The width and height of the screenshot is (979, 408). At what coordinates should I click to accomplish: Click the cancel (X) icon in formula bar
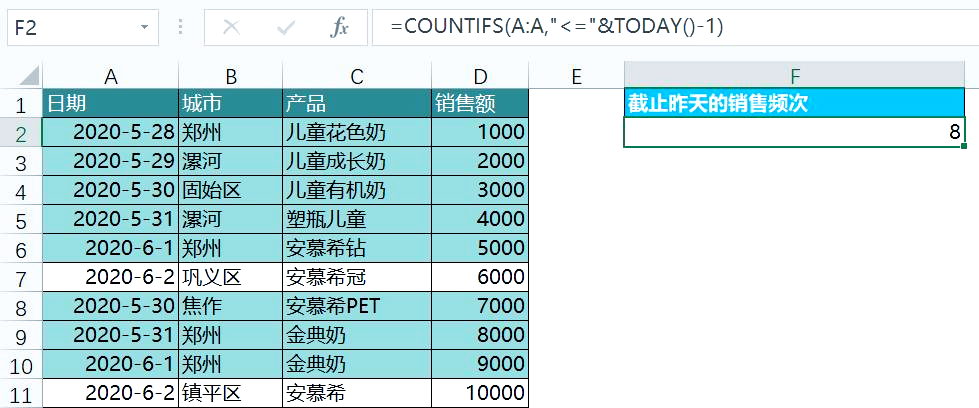232,27
